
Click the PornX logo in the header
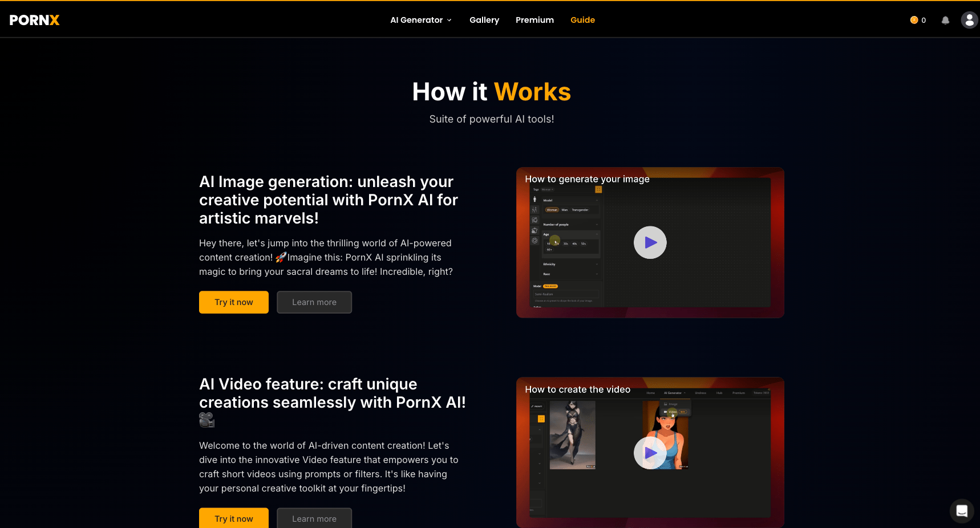point(34,20)
